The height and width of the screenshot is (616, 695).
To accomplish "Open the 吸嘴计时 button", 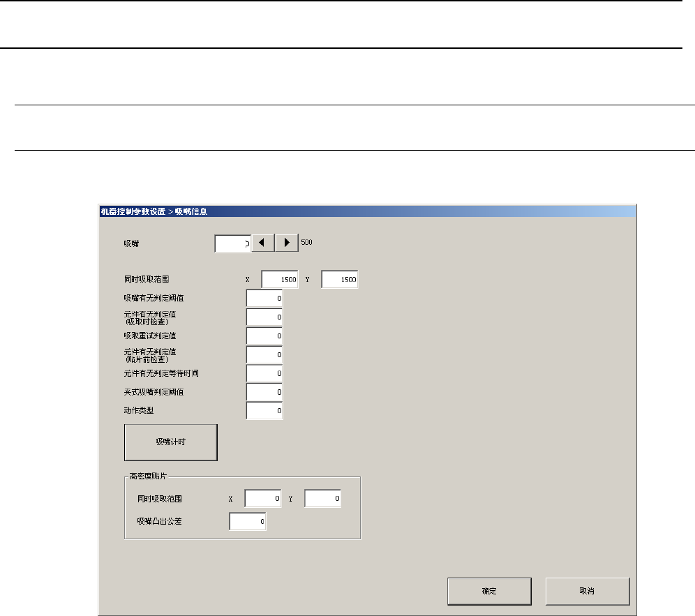I will 171,442.
